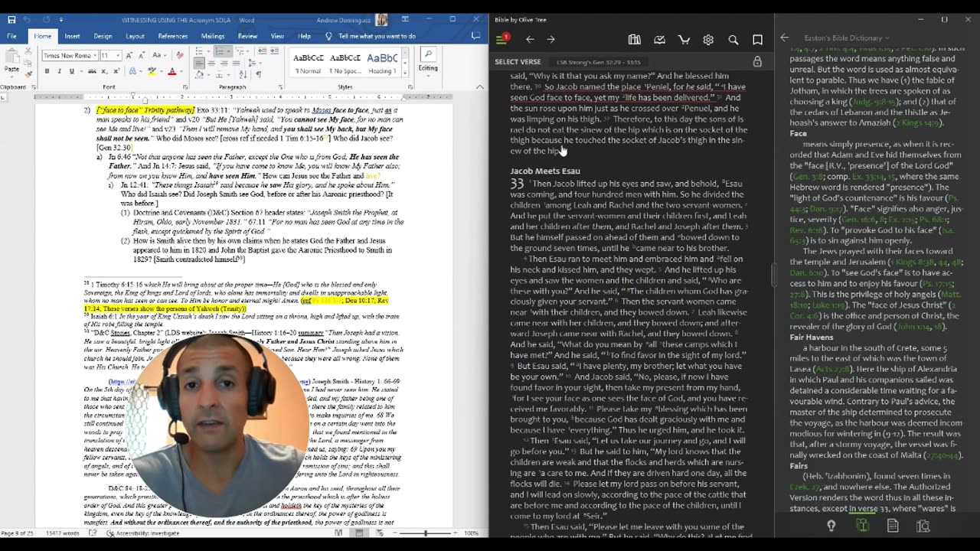Open Andrew Dominguez account name
This screenshot has height=551, width=980.
(x=345, y=19)
